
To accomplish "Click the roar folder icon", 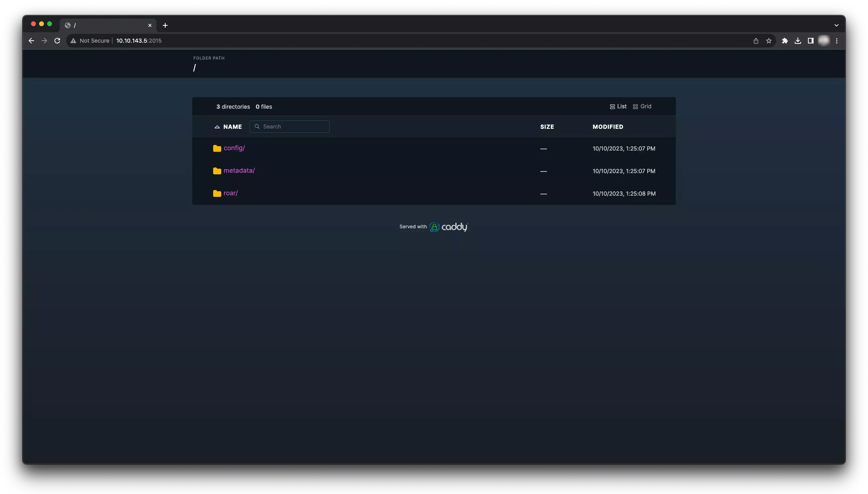I will click(217, 193).
